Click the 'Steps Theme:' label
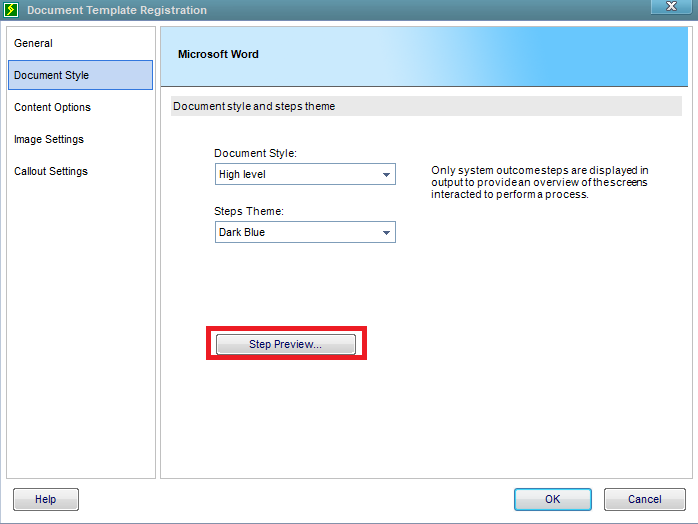 (249, 211)
